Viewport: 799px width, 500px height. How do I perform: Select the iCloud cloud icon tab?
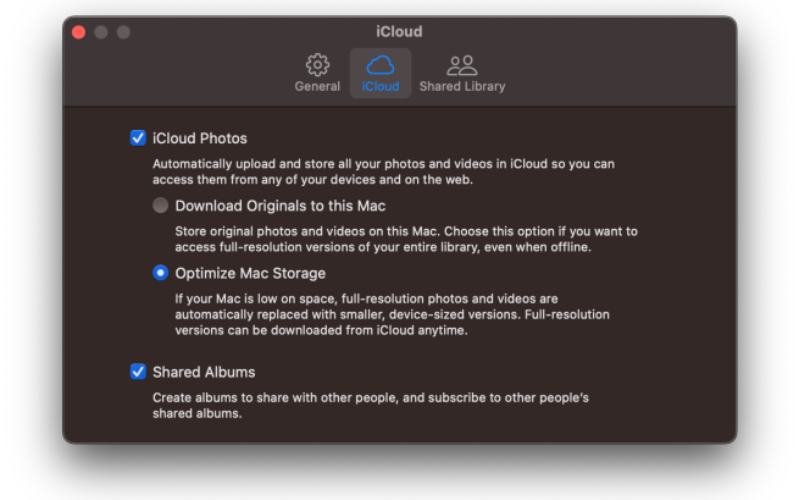(380, 65)
